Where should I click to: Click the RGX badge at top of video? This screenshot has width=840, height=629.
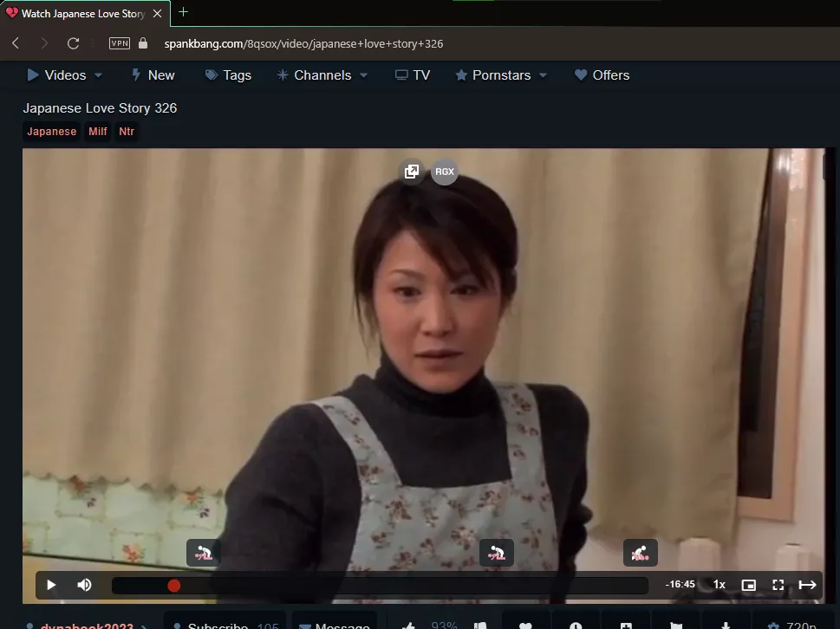(444, 172)
